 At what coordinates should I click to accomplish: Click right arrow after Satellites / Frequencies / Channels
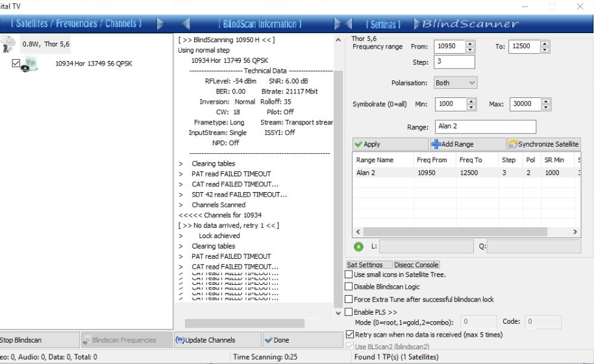pos(160,24)
